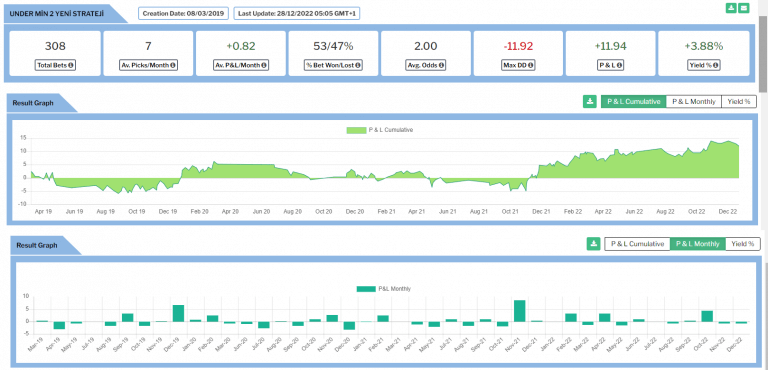
Task: Toggle the P & L Cumulative legend
Action: (380, 130)
